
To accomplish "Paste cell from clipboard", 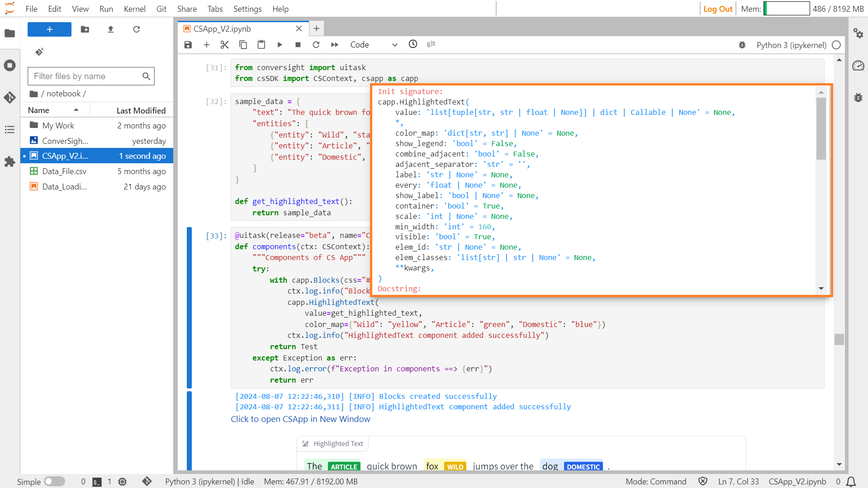I will [x=261, y=44].
